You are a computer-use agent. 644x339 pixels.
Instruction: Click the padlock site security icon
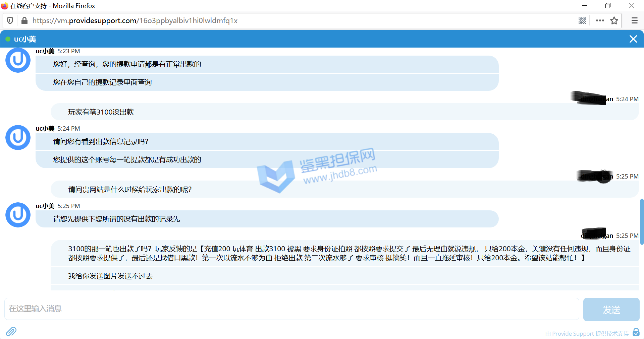pos(24,21)
